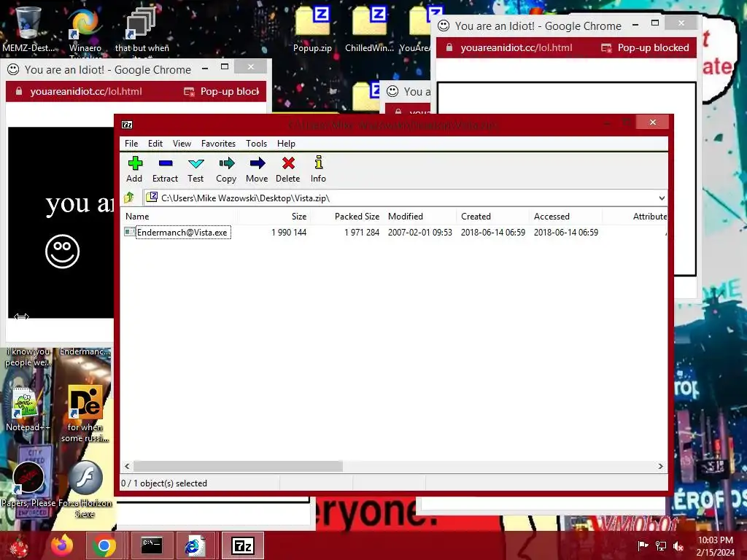This screenshot has width=747, height=560.
Task: Click the Start button on the taskbar
Action: (18, 545)
